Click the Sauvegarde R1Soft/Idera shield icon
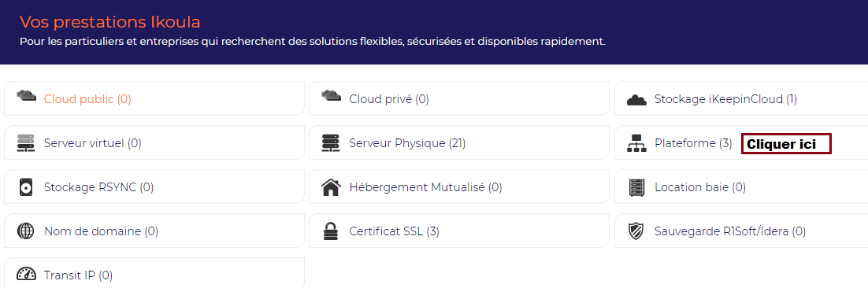The width and height of the screenshot is (868, 288). pos(636,231)
